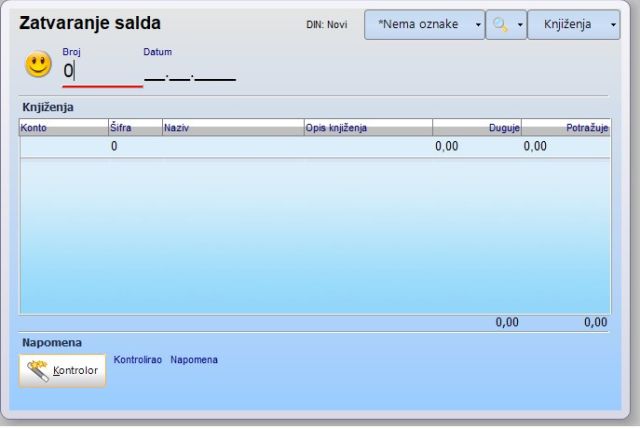
Task: Click the *Nema oznake button
Action: coord(417,24)
